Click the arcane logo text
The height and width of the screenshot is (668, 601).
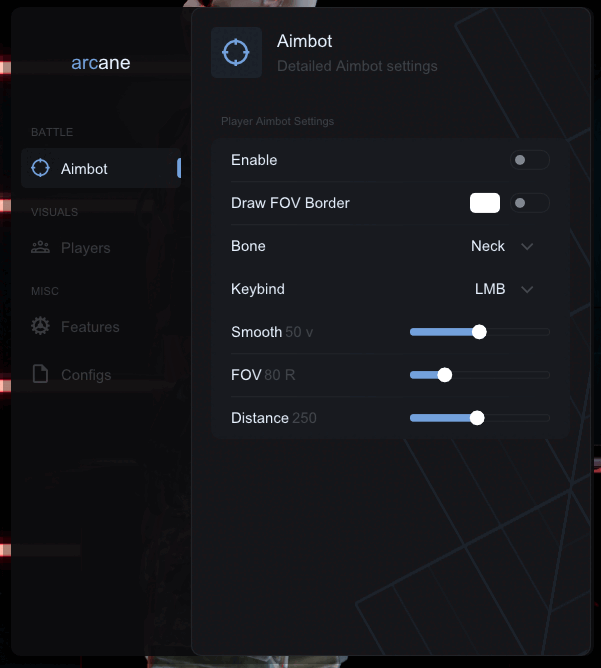(x=101, y=63)
